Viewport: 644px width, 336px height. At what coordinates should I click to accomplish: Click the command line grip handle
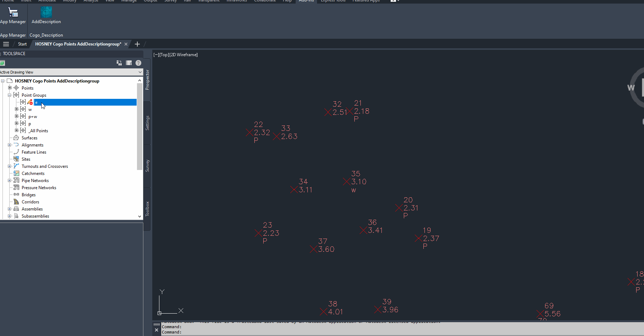click(157, 324)
